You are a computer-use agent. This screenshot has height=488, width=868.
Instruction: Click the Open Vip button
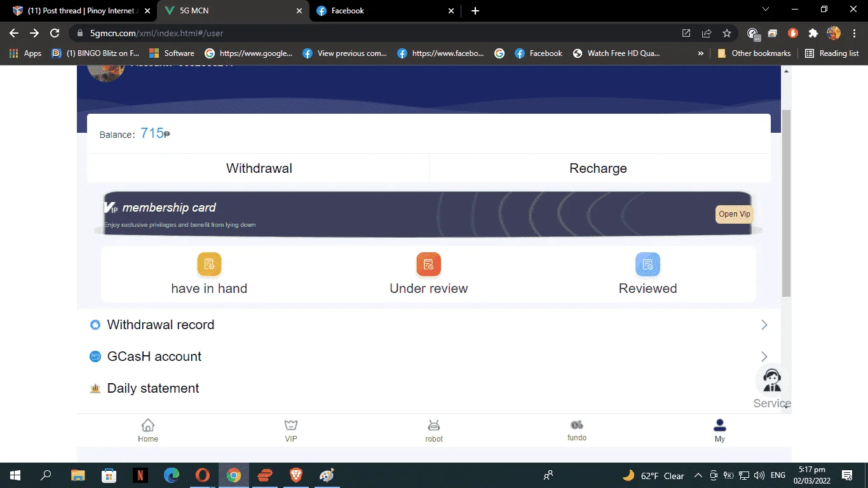point(735,214)
